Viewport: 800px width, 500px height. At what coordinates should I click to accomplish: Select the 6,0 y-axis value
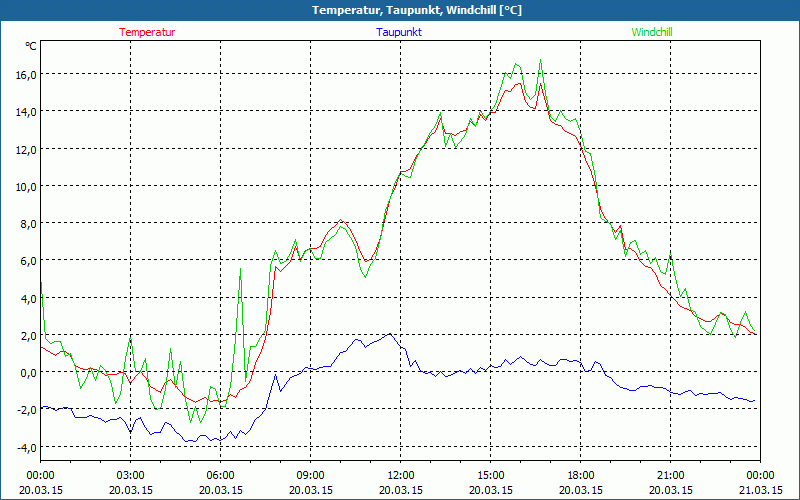[x=28, y=261]
